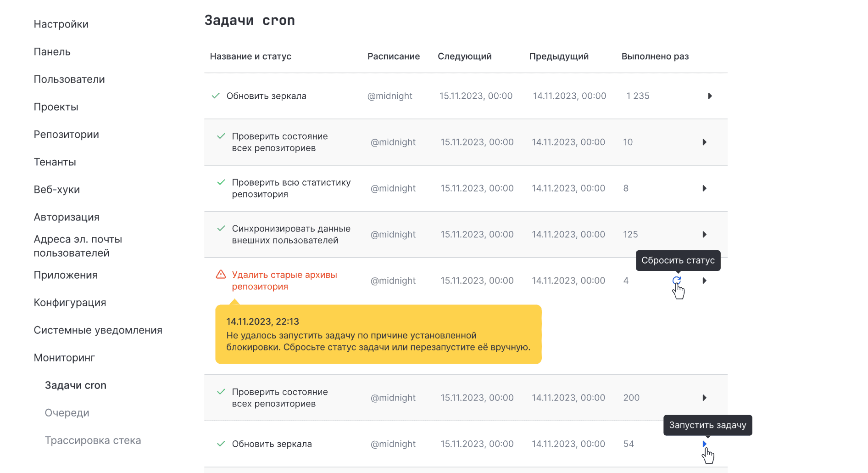
Task: Go to Пользователи in sidebar
Action: click(69, 79)
